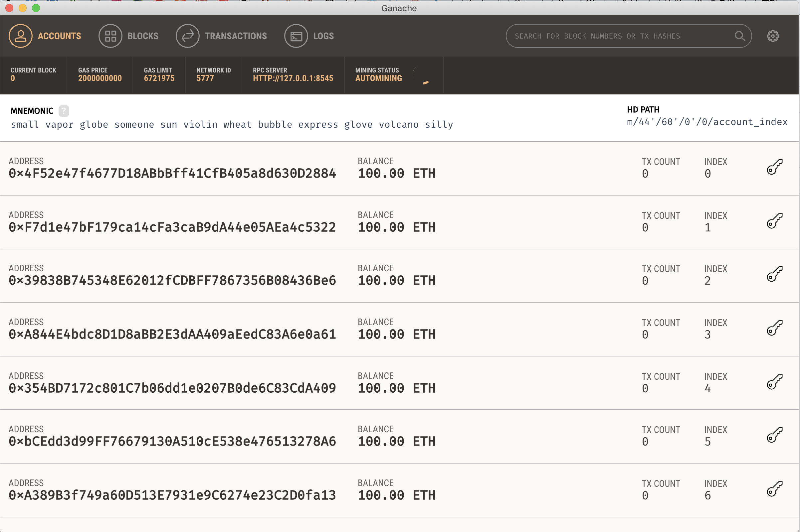Click the network ID value 5777

coord(205,78)
